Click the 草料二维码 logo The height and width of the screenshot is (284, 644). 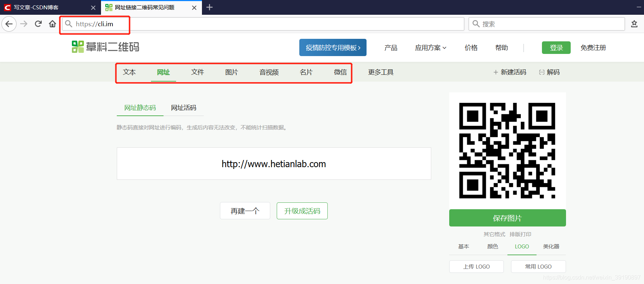pos(105,47)
